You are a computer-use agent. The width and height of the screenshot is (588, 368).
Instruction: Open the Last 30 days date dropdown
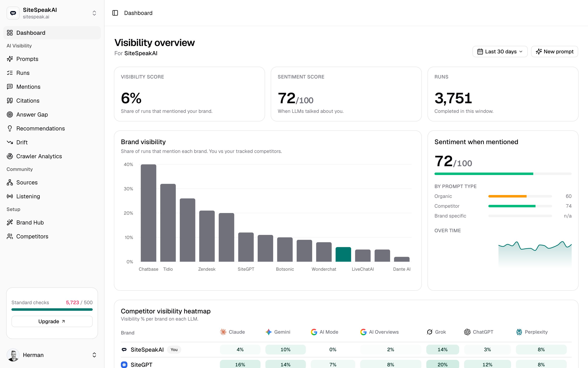click(x=500, y=52)
